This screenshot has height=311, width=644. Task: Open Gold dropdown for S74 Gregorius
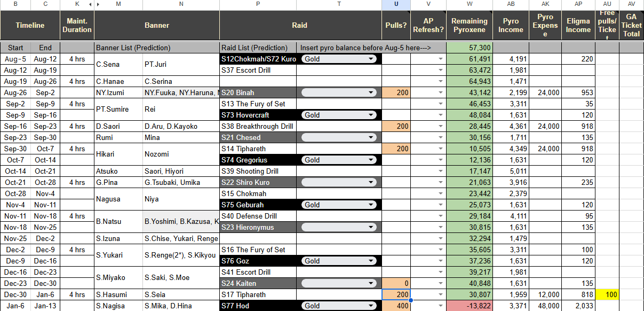(x=339, y=160)
